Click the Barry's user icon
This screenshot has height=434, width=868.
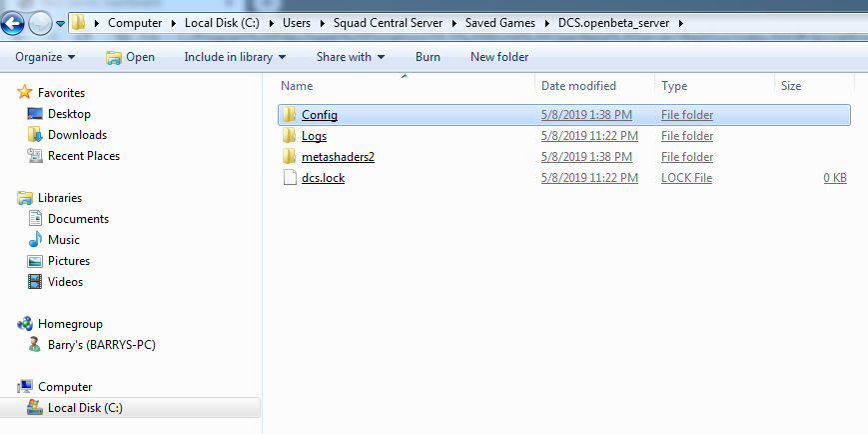(x=35, y=345)
